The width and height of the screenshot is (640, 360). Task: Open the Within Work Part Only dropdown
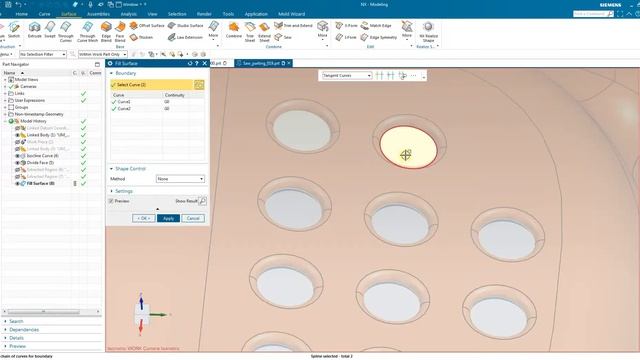(102, 54)
